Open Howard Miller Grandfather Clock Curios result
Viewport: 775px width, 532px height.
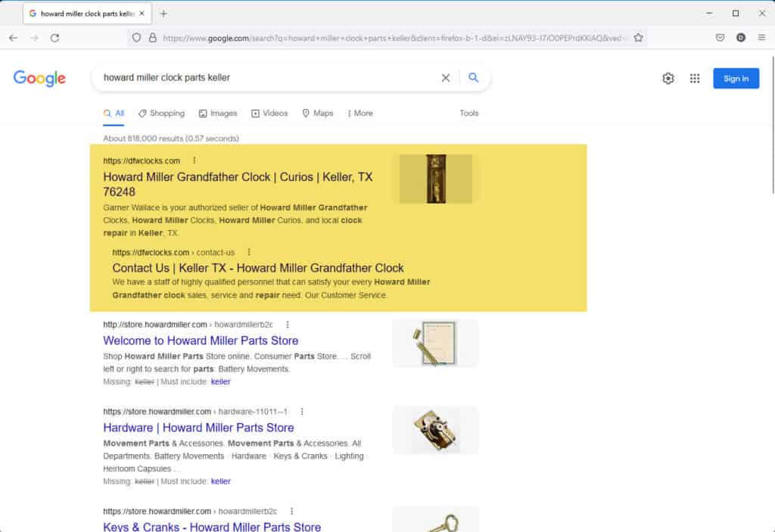[x=238, y=185]
